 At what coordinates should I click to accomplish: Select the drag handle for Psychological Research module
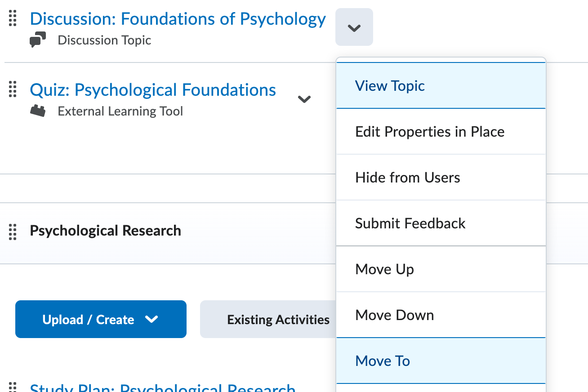click(13, 232)
